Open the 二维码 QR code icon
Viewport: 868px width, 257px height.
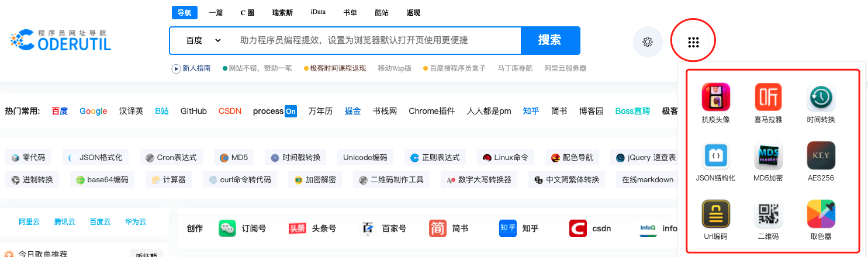pos(769,214)
